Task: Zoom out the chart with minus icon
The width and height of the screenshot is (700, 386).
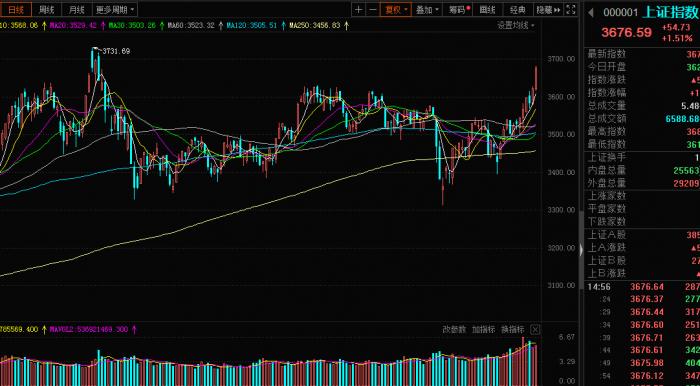Action: (373, 9)
